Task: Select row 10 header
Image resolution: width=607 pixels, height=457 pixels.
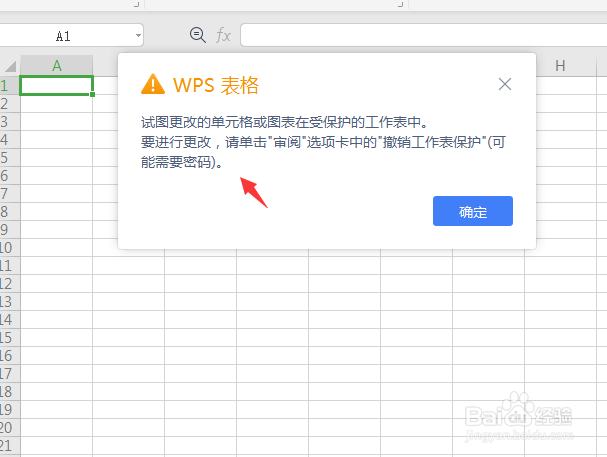Action: coord(10,248)
